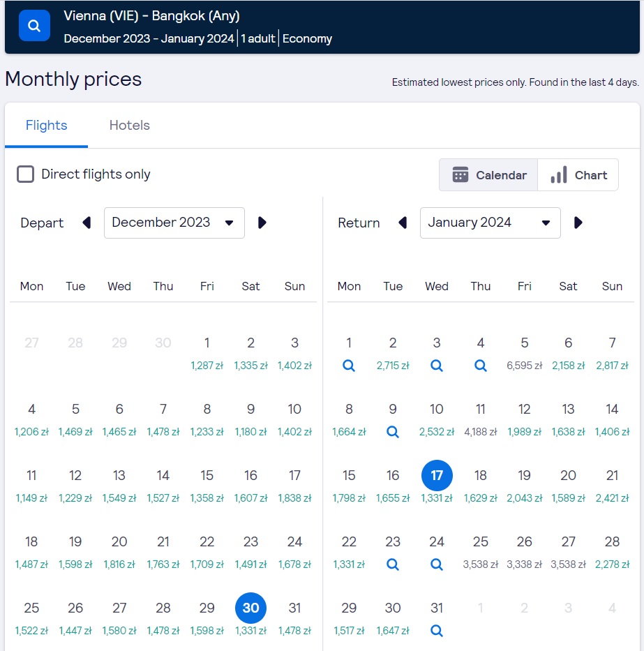Open December 2023 depart month dropdown
This screenshot has height=651, width=644.
pyautogui.click(x=174, y=223)
